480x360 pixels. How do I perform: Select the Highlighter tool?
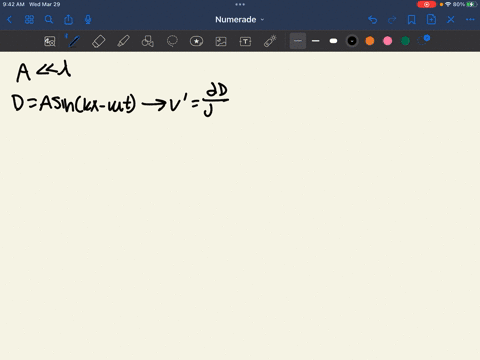(123, 41)
